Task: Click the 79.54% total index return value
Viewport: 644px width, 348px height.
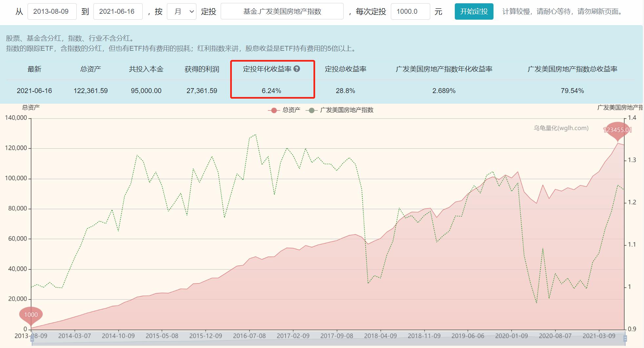Action: pyautogui.click(x=572, y=91)
